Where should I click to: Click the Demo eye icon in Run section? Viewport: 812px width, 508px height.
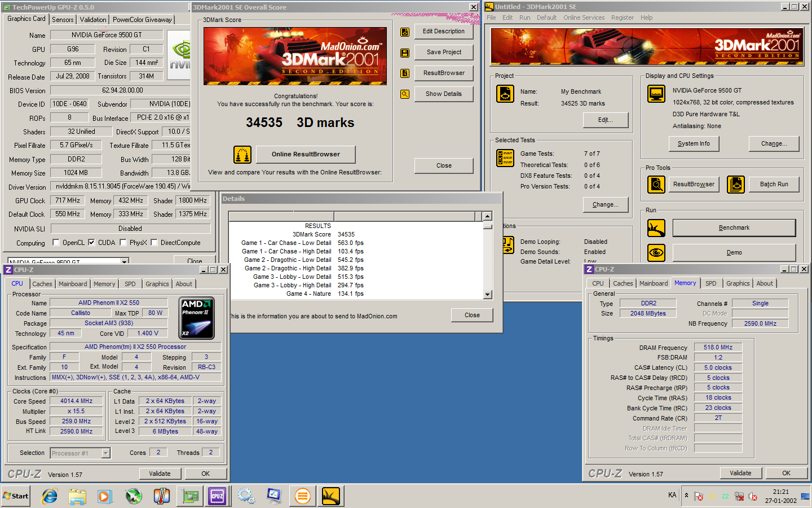point(656,252)
